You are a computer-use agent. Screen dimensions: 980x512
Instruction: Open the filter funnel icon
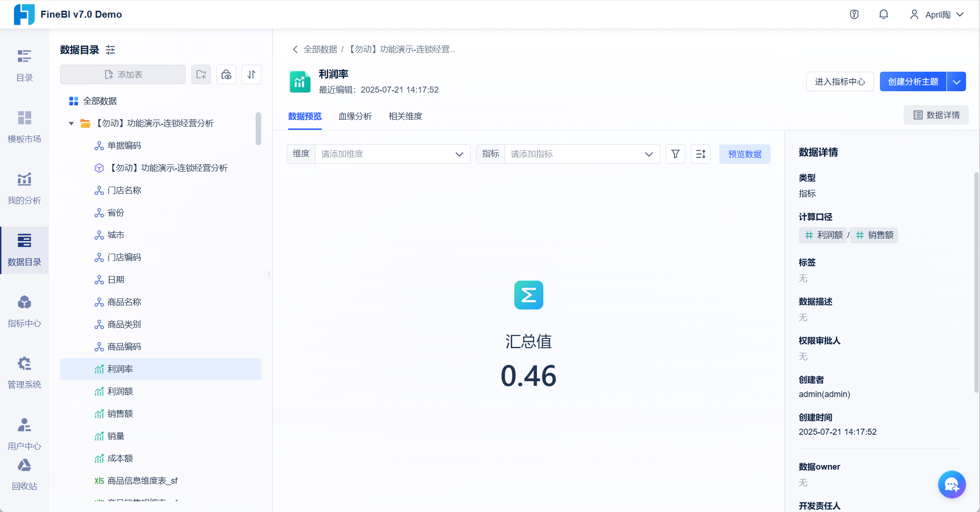coord(675,154)
